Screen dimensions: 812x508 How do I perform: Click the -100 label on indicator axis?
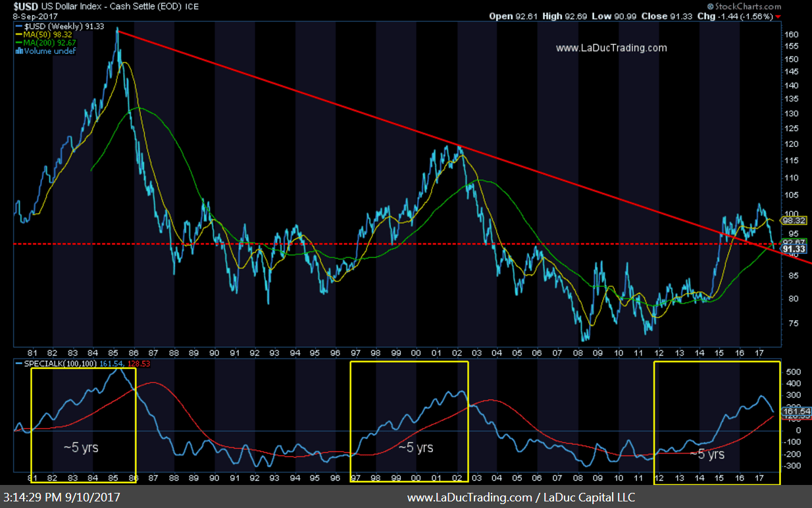(794, 443)
